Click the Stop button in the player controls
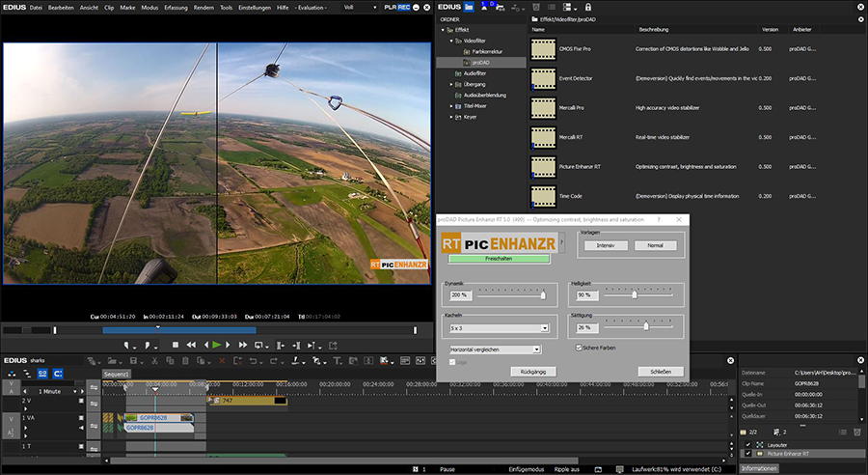 (176, 345)
